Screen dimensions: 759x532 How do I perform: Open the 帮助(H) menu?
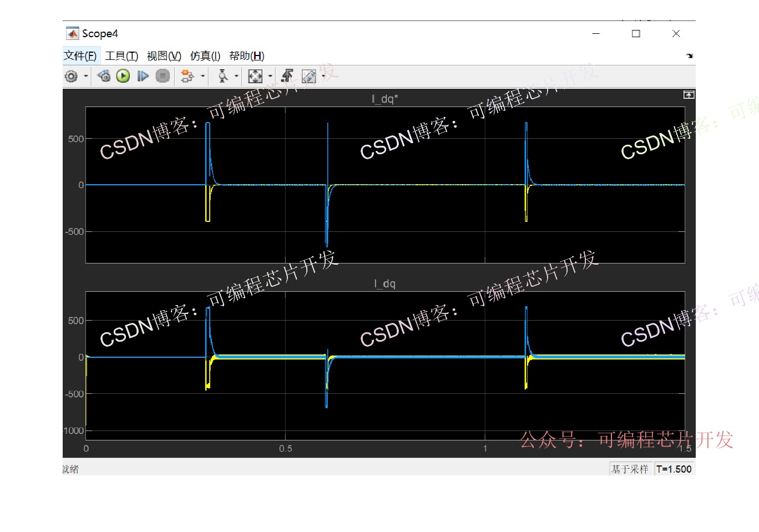(x=247, y=56)
